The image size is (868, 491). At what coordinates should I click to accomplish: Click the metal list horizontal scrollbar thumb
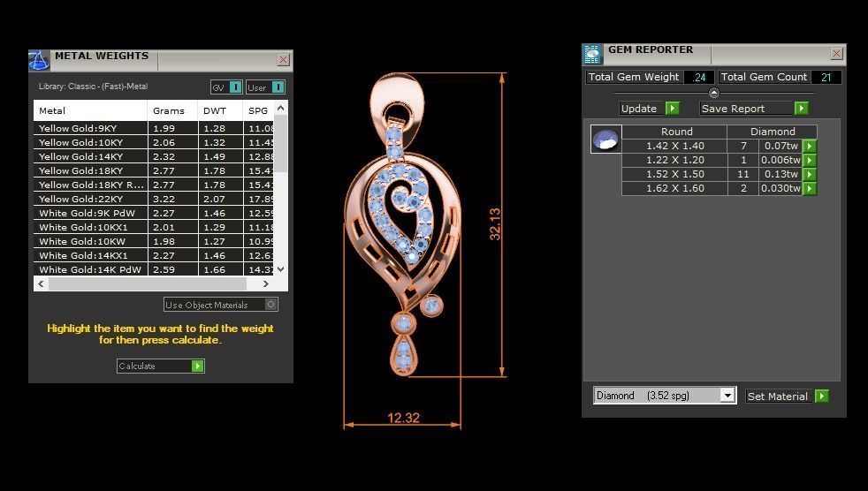[148, 283]
